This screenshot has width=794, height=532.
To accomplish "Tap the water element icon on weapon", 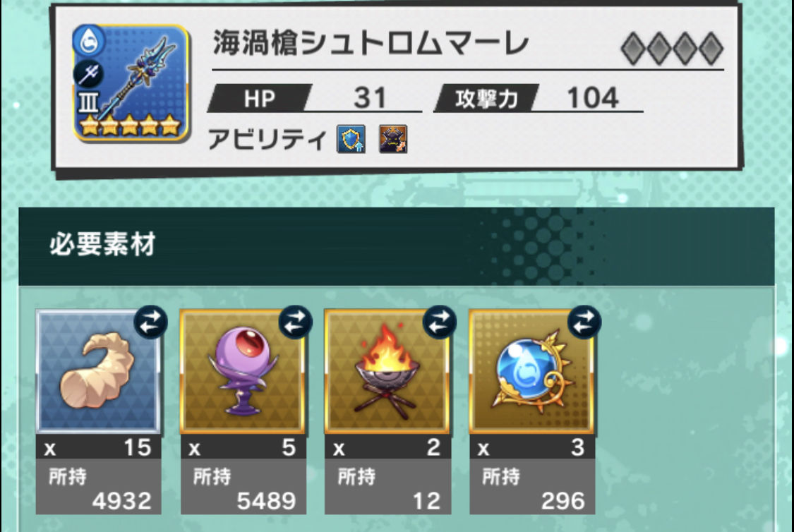I will 89,40.
